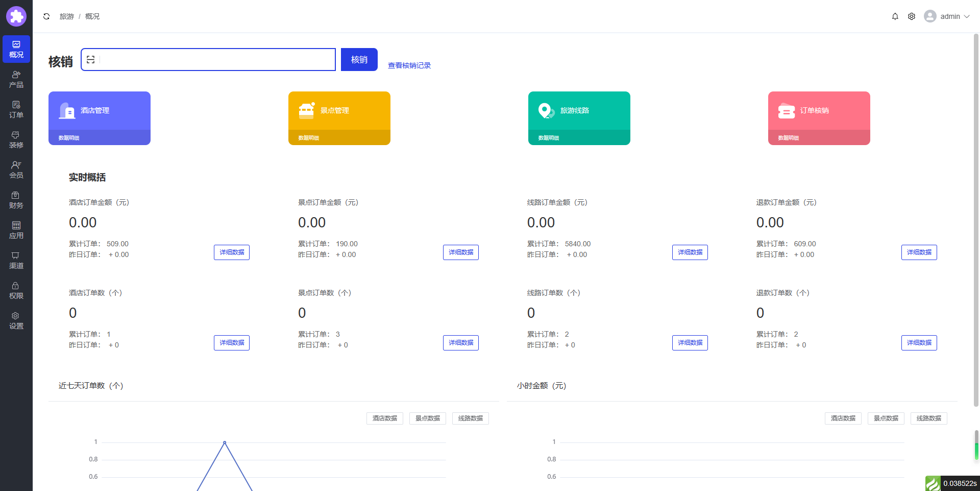Open the notification bell icon
The height and width of the screenshot is (491, 980).
point(895,16)
